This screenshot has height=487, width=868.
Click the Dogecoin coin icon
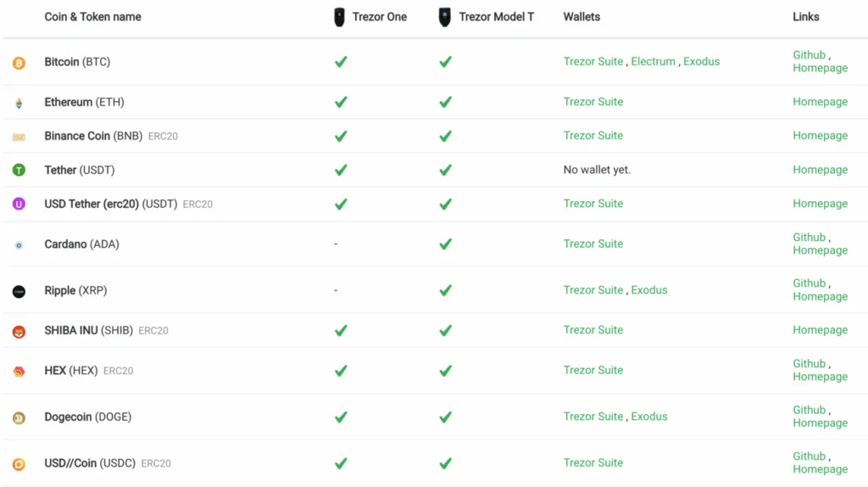(x=19, y=417)
